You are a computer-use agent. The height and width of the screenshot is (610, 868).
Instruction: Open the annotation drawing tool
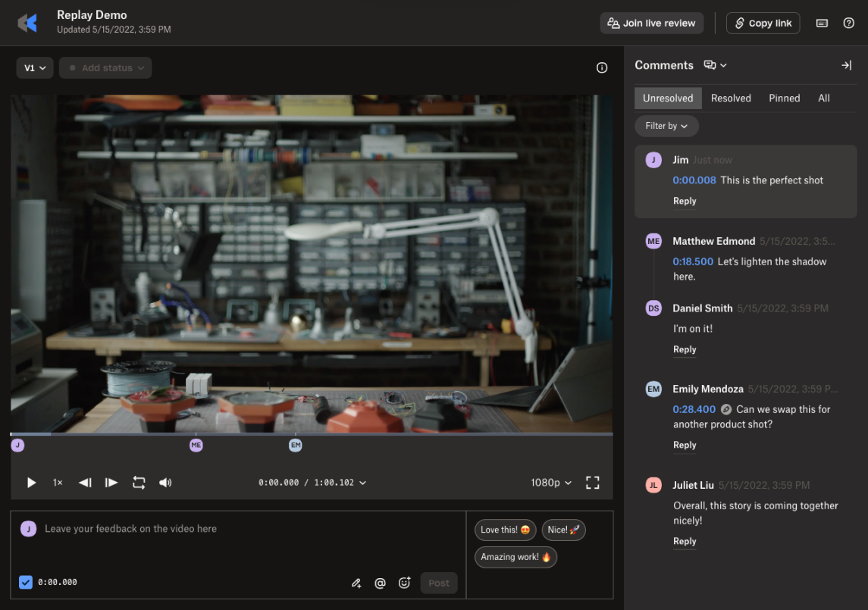[356, 583]
